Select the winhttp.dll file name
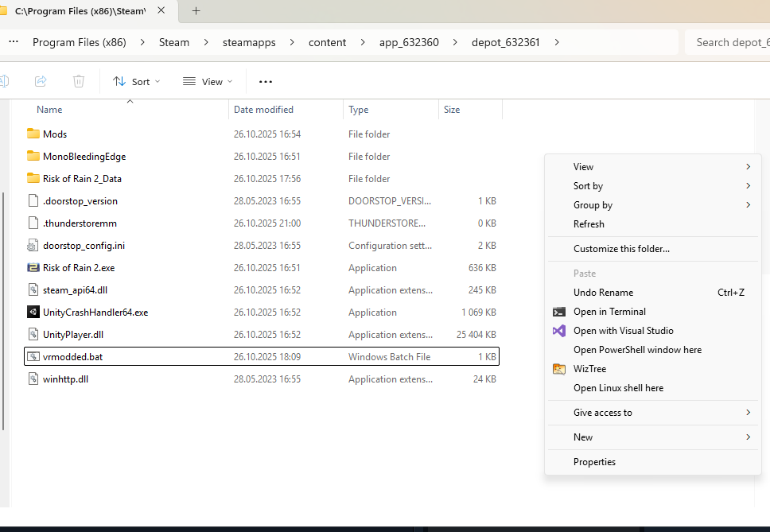 65,379
